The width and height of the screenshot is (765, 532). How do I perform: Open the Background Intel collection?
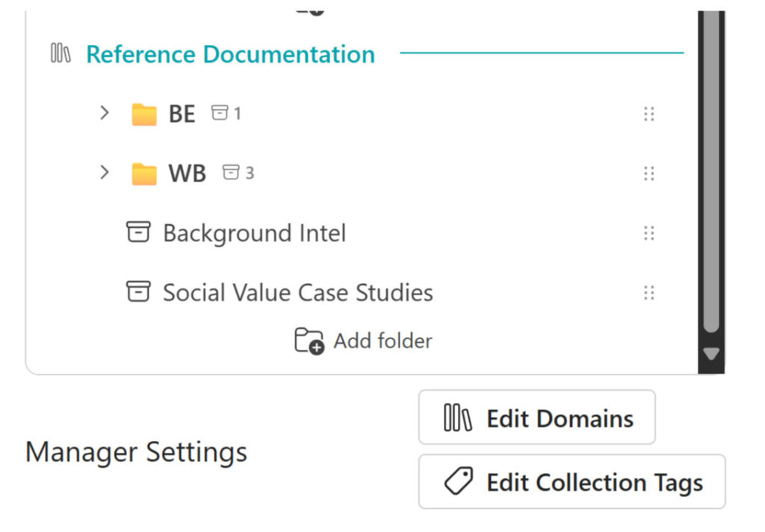pos(254,233)
